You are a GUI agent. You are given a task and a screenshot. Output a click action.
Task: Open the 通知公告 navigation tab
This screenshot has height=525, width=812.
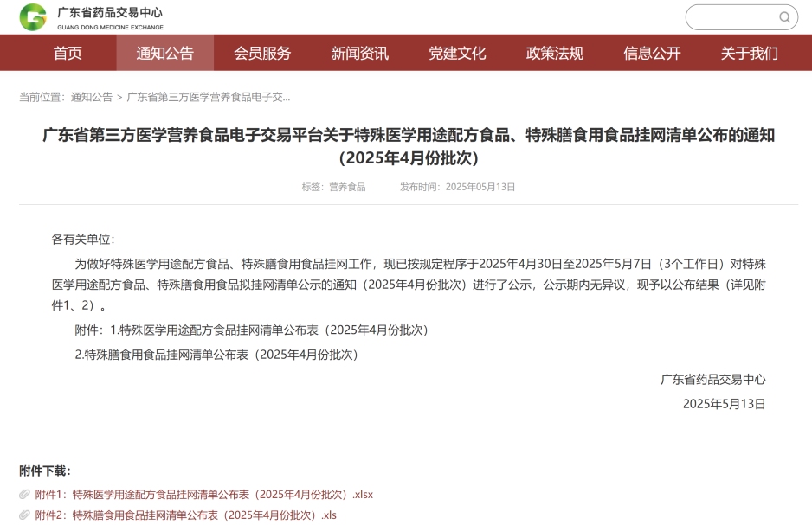click(x=164, y=53)
